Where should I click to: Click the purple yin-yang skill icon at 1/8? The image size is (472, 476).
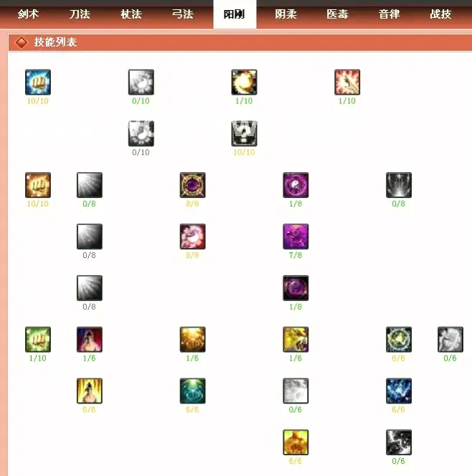point(296,185)
